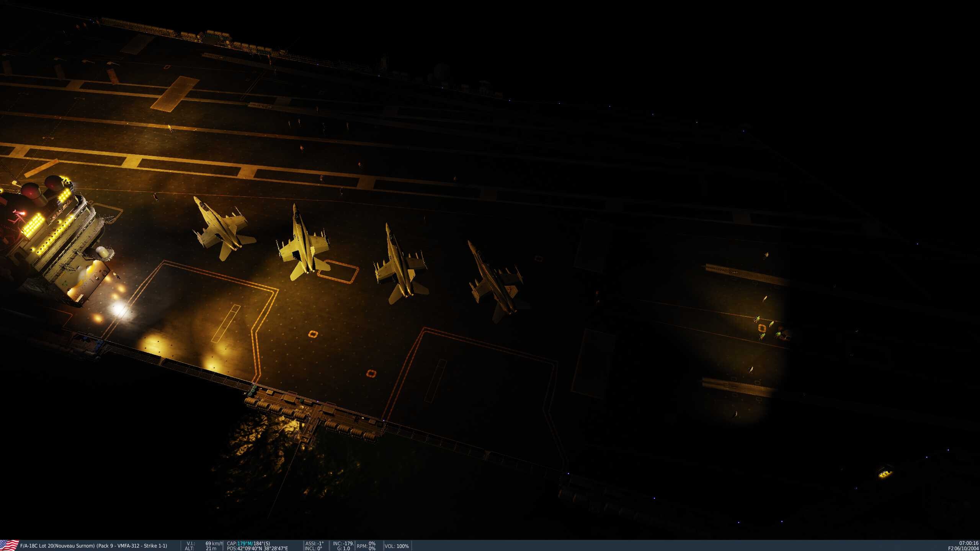
Task: Click the USA flag icon in status bar
Action: pyautogui.click(x=9, y=545)
